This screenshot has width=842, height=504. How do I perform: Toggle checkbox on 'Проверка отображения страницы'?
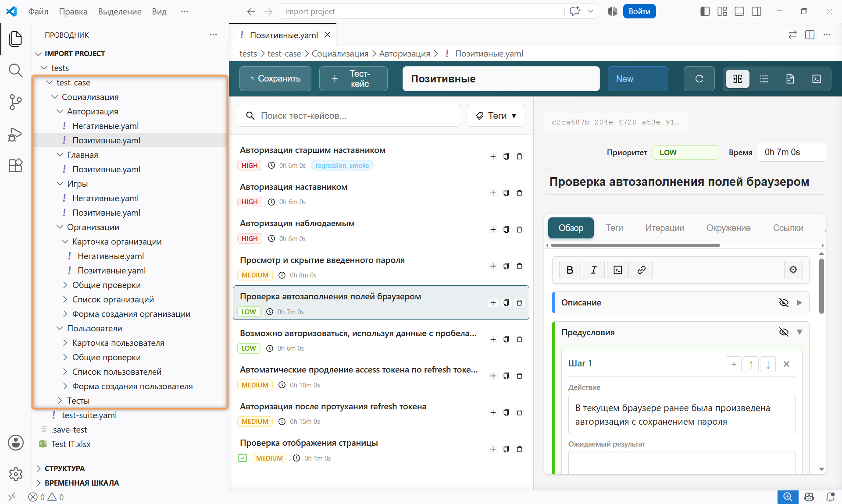click(243, 458)
